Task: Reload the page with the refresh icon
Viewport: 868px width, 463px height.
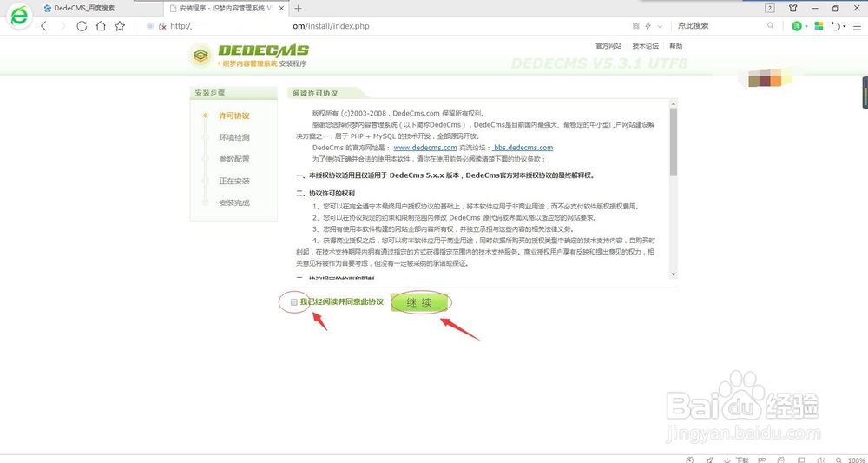Action: point(82,26)
